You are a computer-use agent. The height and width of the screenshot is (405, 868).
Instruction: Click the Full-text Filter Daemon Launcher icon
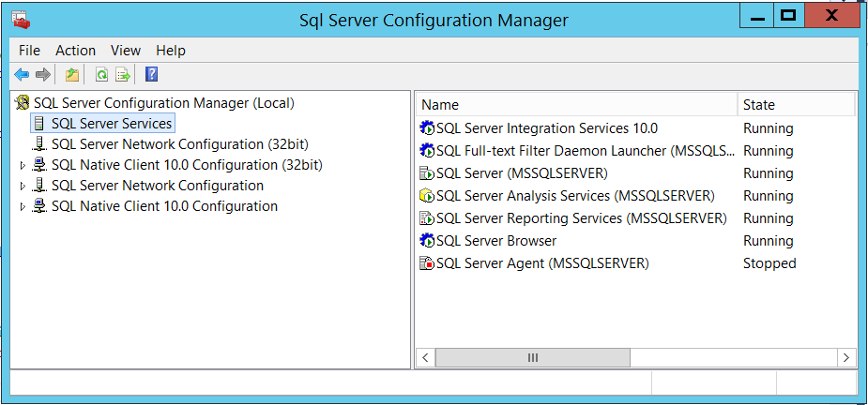pyautogui.click(x=427, y=151)
